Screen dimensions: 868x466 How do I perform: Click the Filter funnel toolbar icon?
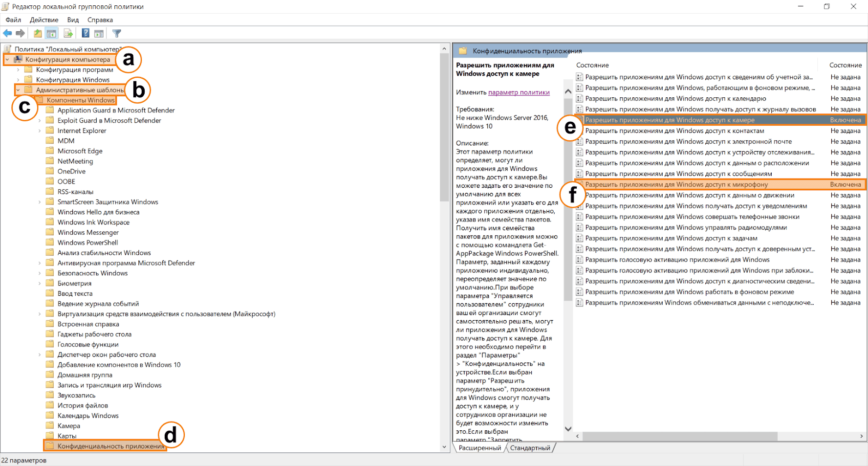click(x=117, y=33)
